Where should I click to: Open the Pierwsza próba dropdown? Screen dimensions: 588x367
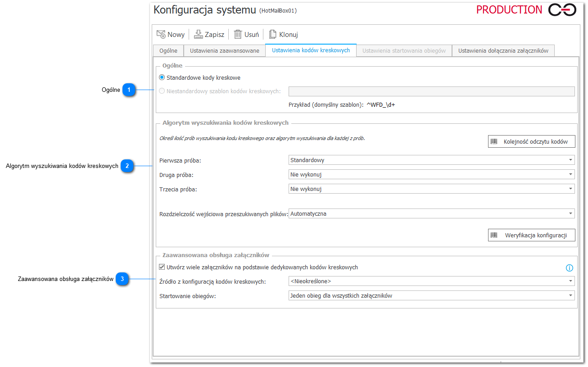point(431,160)
